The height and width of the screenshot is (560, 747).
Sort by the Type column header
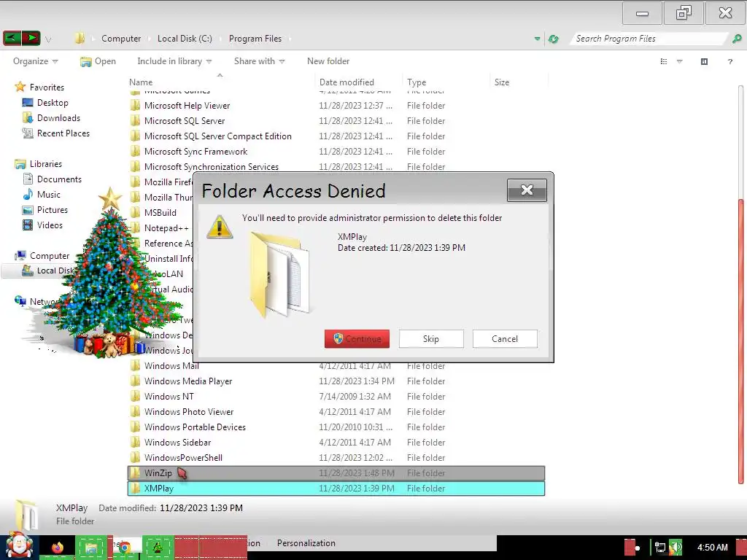[x=417, y=82]
